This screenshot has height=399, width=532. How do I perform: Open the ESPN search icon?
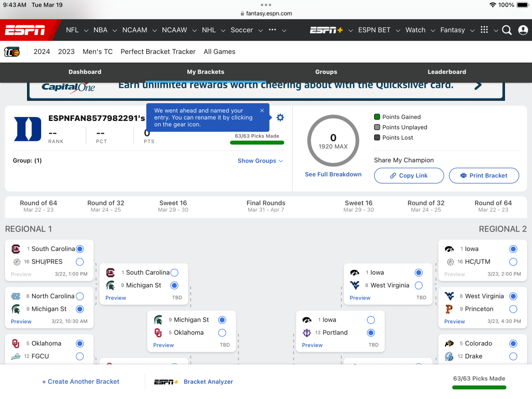tap(507, 30)
